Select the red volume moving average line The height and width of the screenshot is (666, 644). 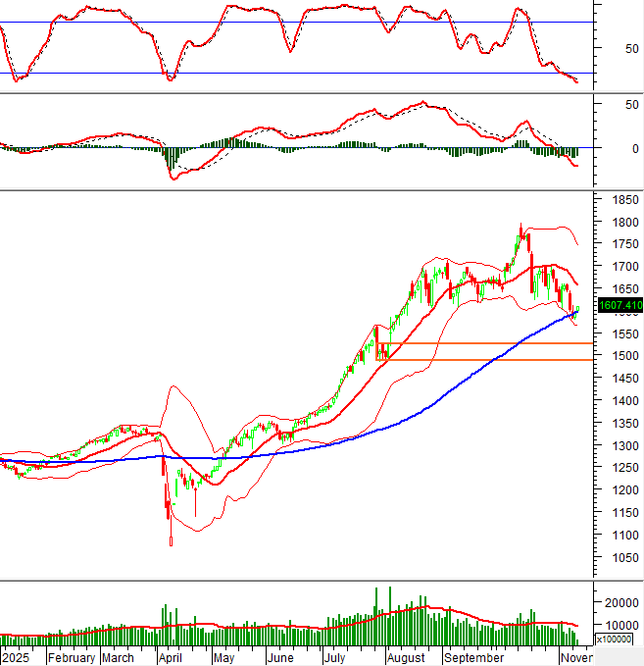294,626
